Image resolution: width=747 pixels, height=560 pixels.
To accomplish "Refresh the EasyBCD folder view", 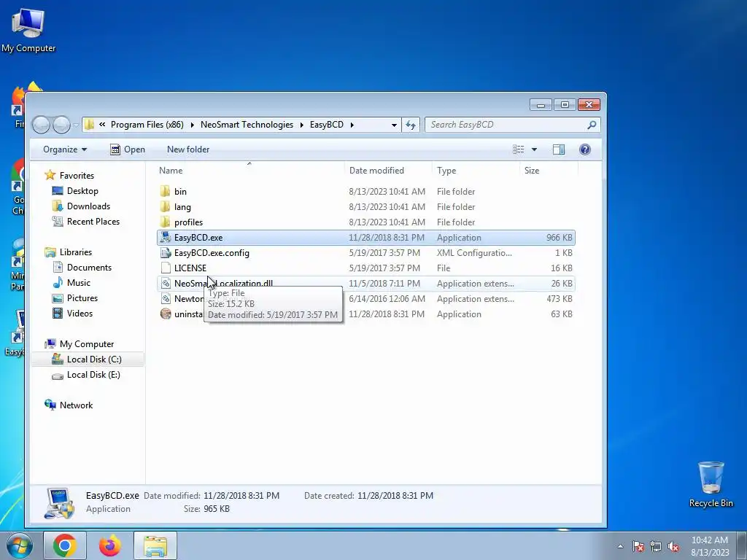I will [x=410, y=125].
